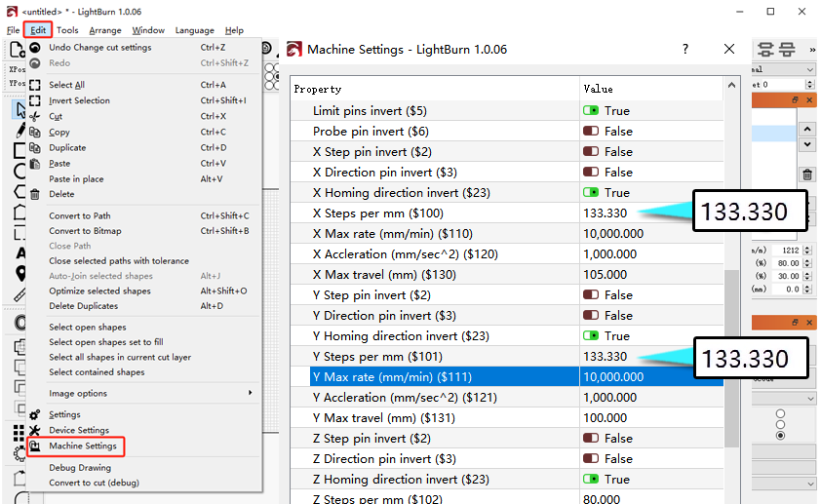Toggle Y Direction pin invert switch

tap(591, 316)
